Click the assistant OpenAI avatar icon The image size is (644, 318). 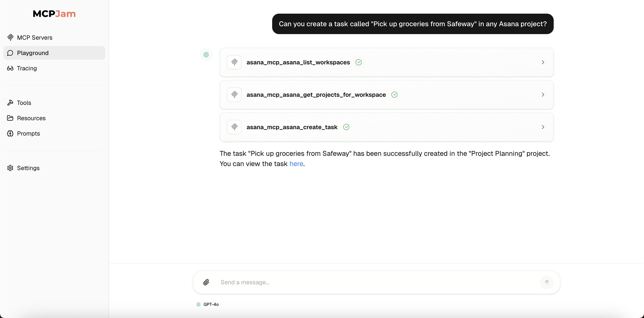pyautogui.click(x=206, y=55)
